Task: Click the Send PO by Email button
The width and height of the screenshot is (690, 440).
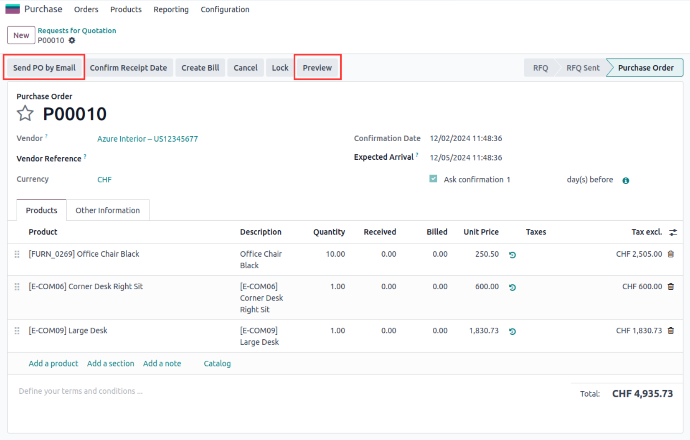Action: pyautogui.click(x=44, y=68)
